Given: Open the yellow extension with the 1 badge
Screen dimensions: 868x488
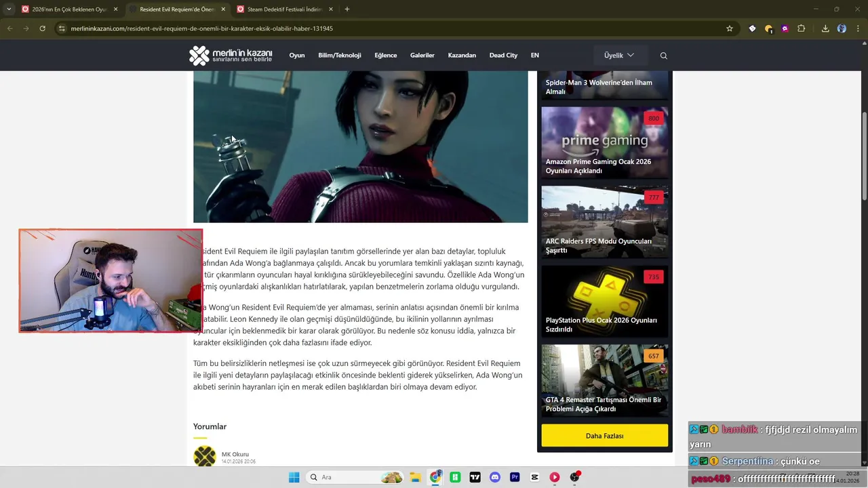Looking at the screenshot, I should [768, 28].
